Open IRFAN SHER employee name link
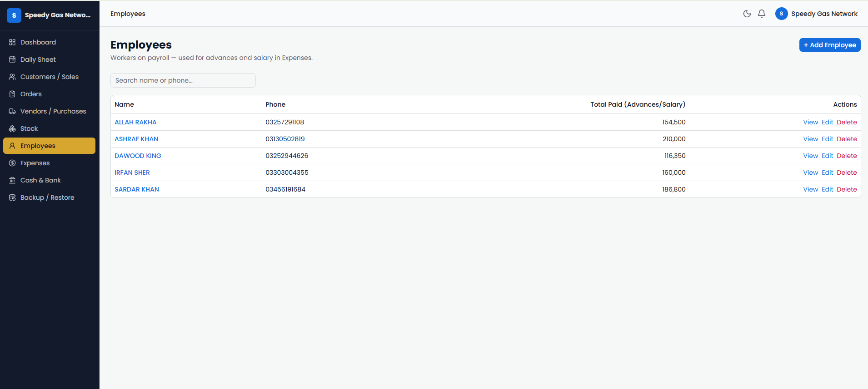The width and height of the screenshot is (868, 389). [132, 172]
